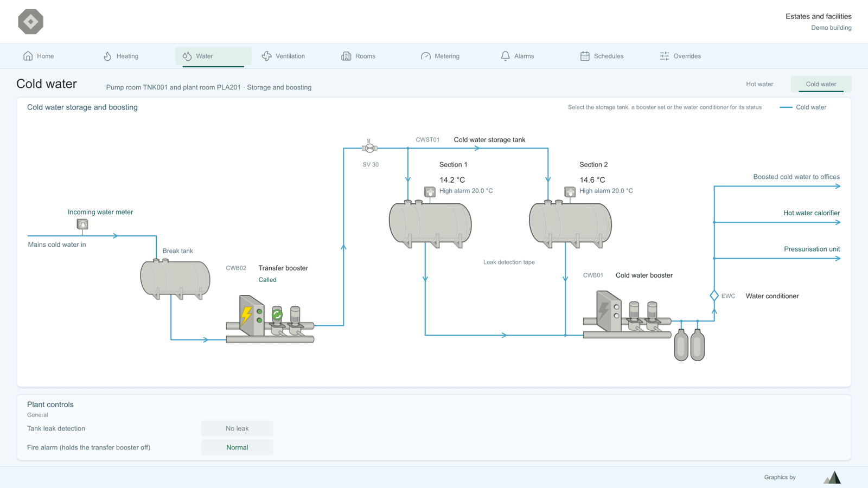The height and width of the screenshot is (488, 868).
Task: Click the Incoming water meter label
Action: tap(100, 212)
